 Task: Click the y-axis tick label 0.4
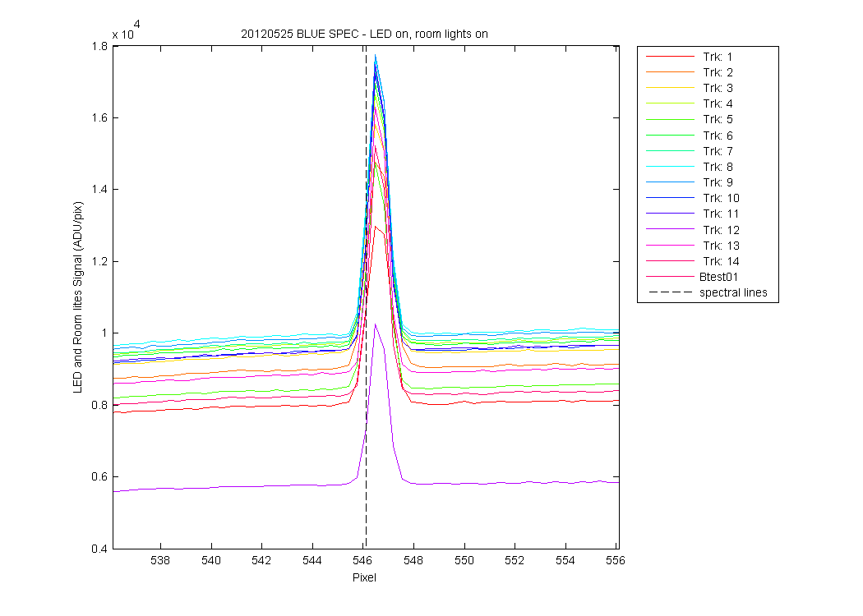[100, 549]
